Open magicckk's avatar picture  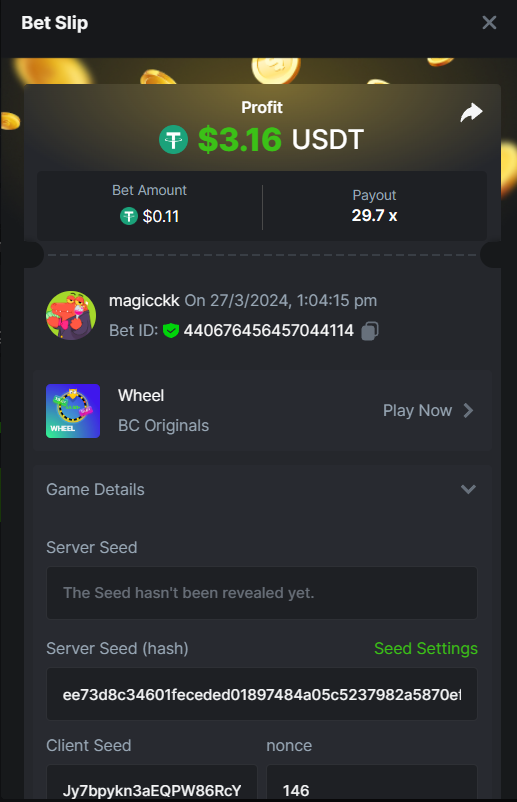(x=71, y=316)
